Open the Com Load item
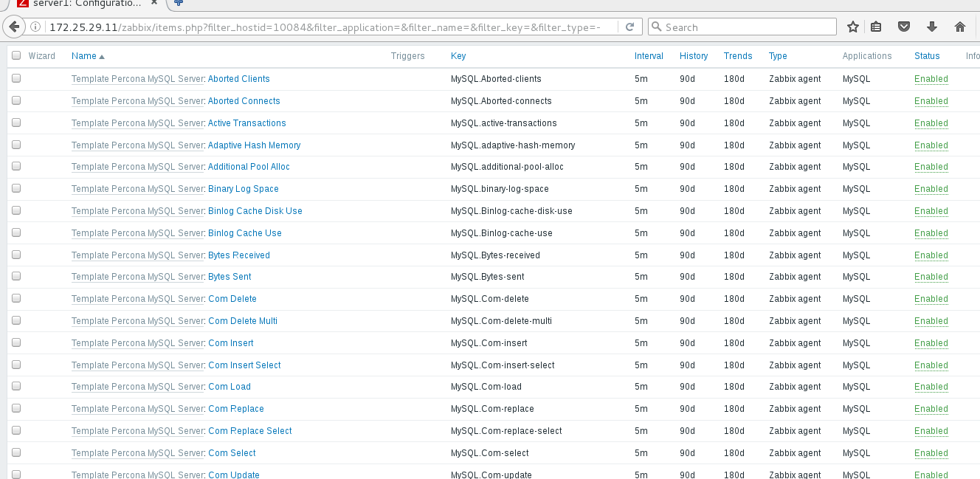 (230, 387)
